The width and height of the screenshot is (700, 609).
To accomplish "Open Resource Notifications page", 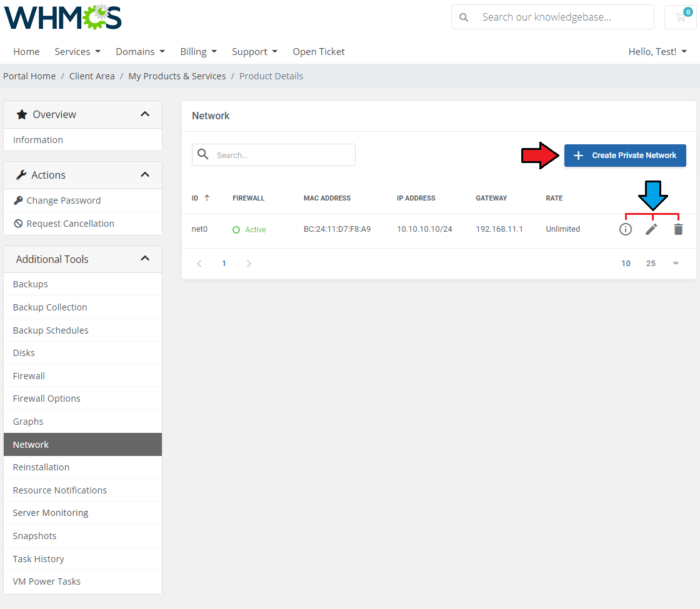I will pos(82,490).
